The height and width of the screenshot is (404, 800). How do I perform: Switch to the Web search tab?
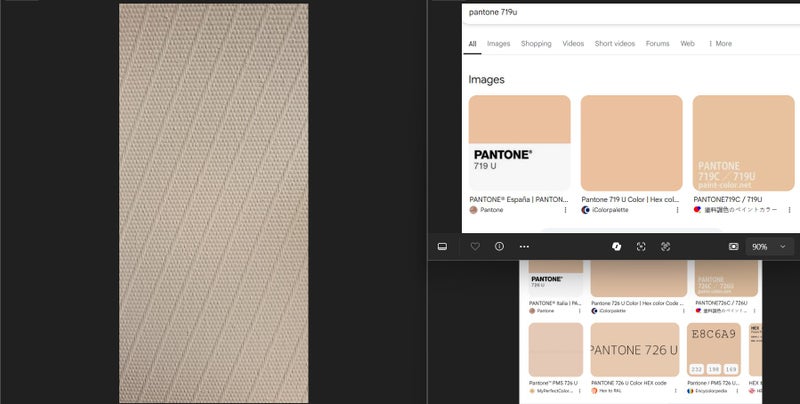687,44
